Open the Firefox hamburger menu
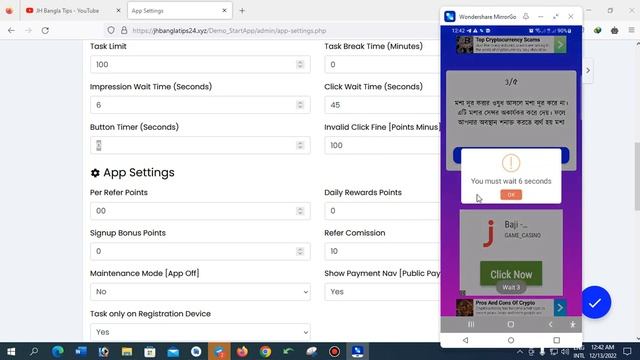Screen dimensions: 640x360 [631, 30]
